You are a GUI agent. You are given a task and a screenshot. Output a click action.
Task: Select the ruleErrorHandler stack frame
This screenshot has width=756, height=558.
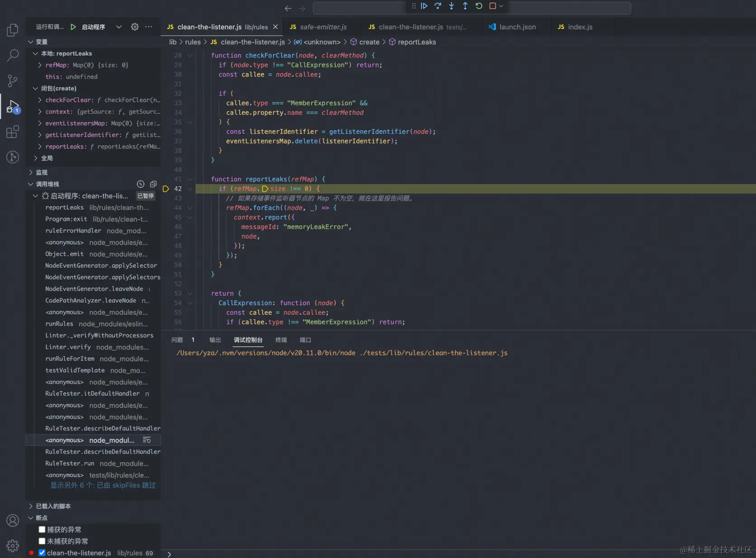[x=93, y=231]
